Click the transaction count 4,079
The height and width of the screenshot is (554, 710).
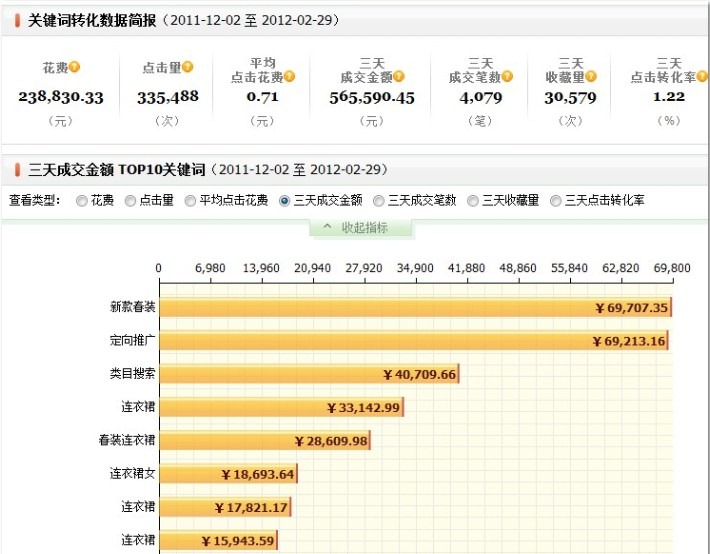pyautogui.click(x=481, y=97)
